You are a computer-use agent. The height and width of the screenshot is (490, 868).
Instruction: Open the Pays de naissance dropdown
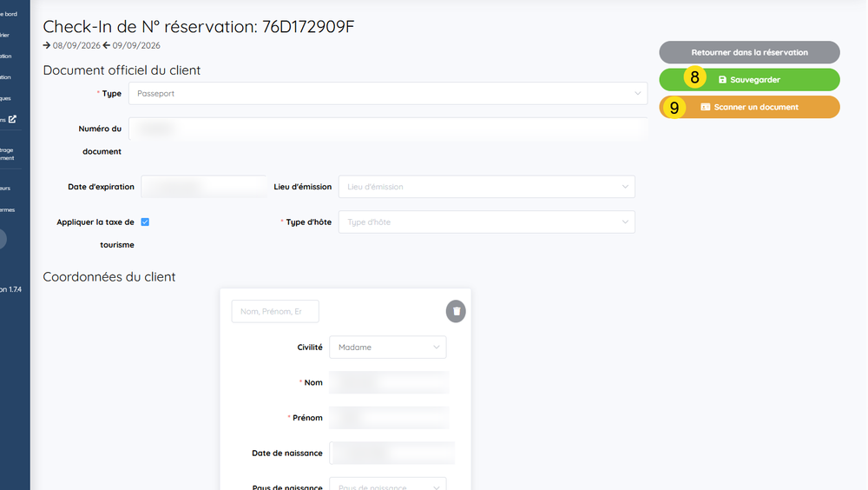coord(387,483)
